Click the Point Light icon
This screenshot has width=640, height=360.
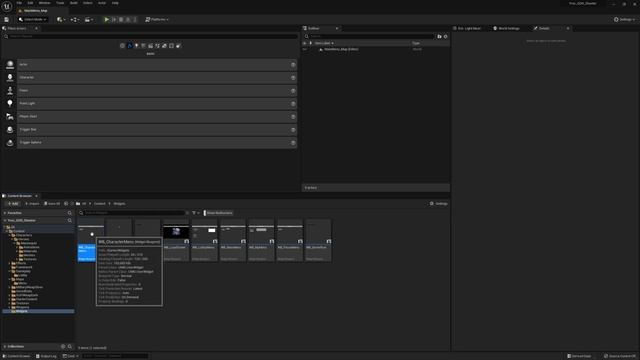10,103
